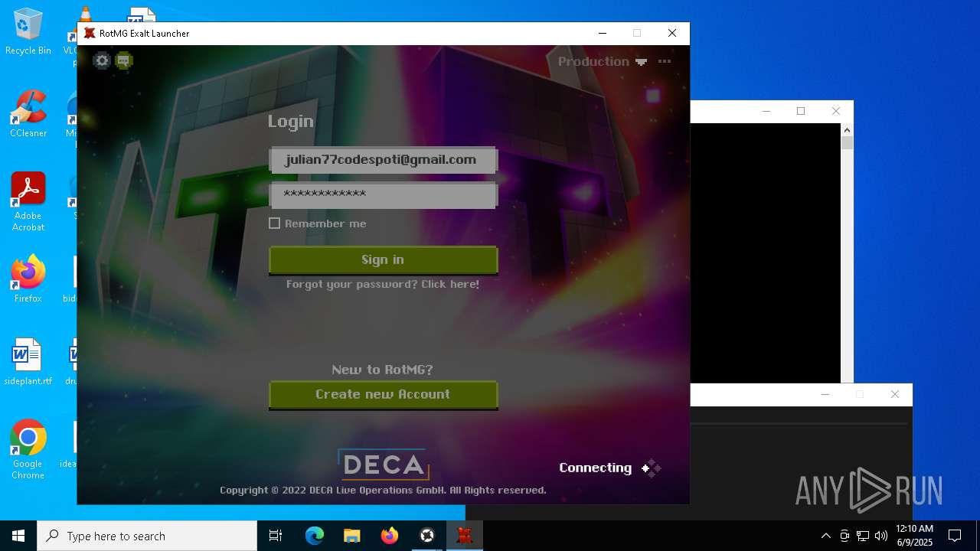980x551 pixels.
Task: Maximize the black console window behind
Action: tap(801, 111)
